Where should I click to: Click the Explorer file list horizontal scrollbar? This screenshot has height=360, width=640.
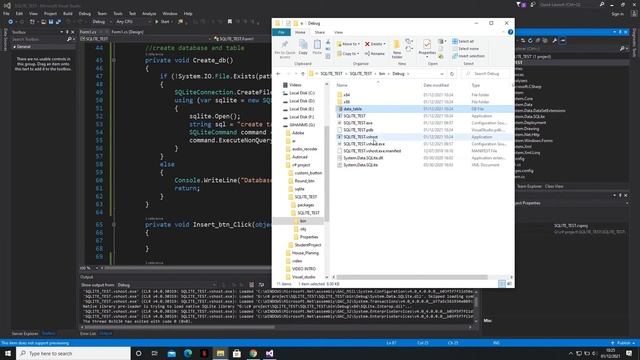(412, 277)
